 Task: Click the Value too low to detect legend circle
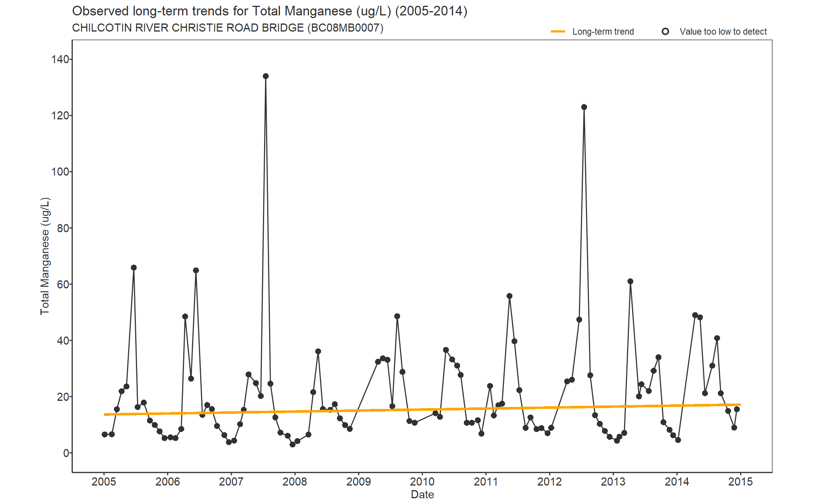click(x=665, y=32)
